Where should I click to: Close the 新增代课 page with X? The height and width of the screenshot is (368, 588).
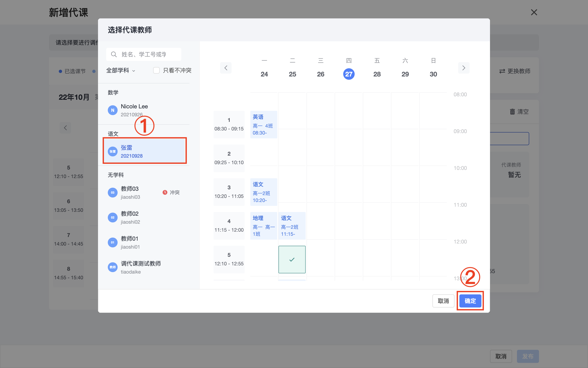[x=534, y=12]
